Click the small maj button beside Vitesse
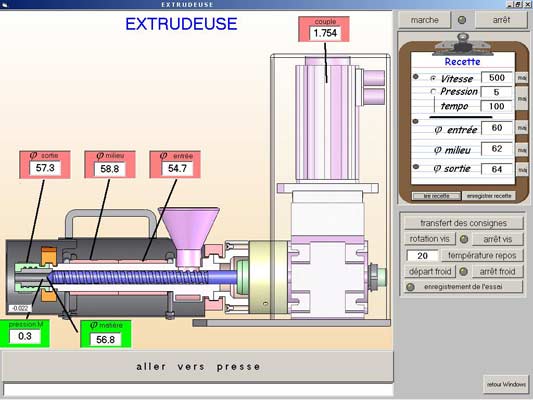The image size is (533, 400). pyautogui.click(x=522, y=78)
